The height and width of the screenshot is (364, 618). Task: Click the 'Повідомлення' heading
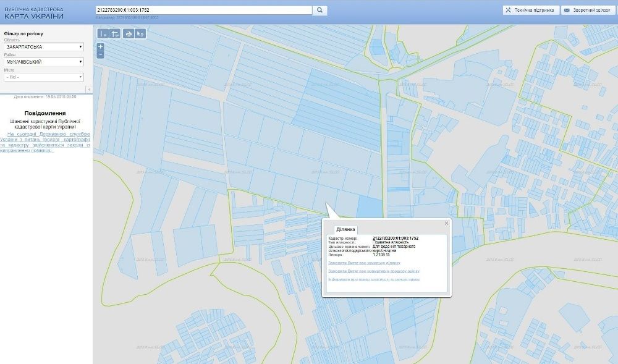click(x=45, y=114)
